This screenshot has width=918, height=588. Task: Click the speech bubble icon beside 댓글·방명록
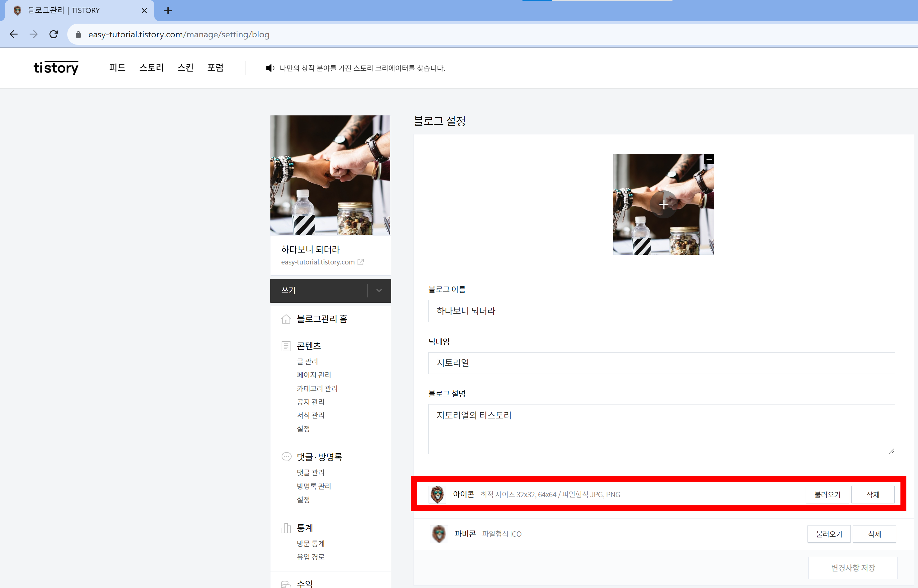pyautogui.click(x=286, y=457)
